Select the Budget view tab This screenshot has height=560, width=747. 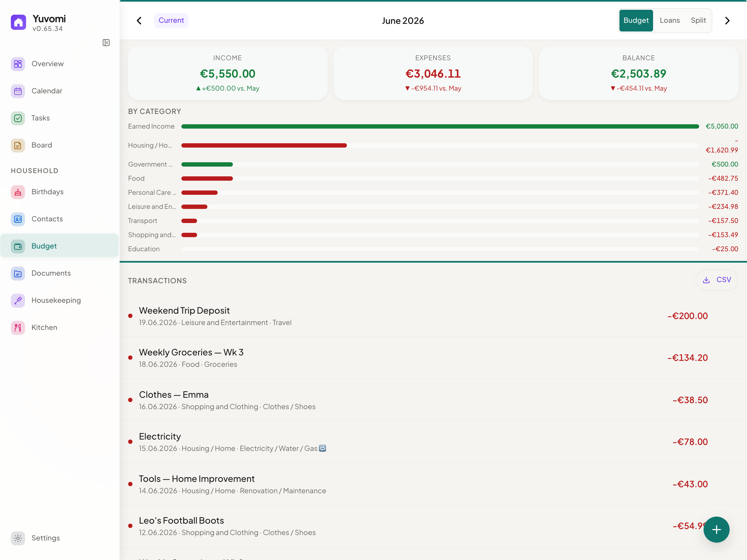point(636,21)
